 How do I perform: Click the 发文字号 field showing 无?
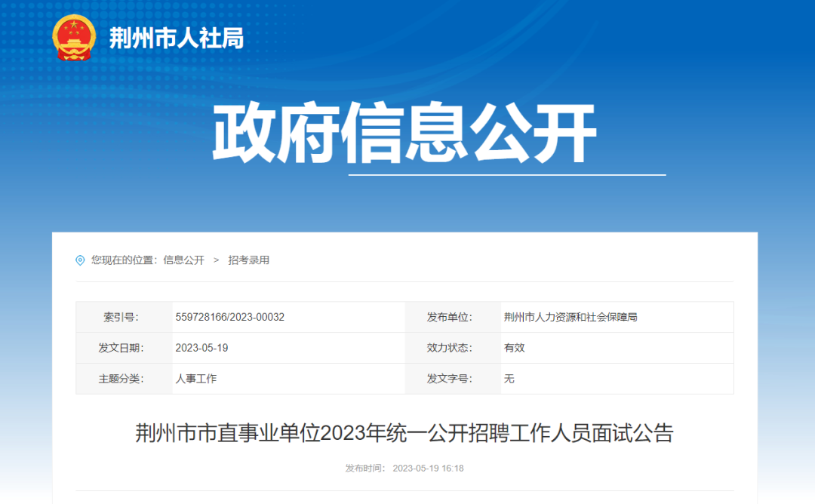(x=509, y=379)
